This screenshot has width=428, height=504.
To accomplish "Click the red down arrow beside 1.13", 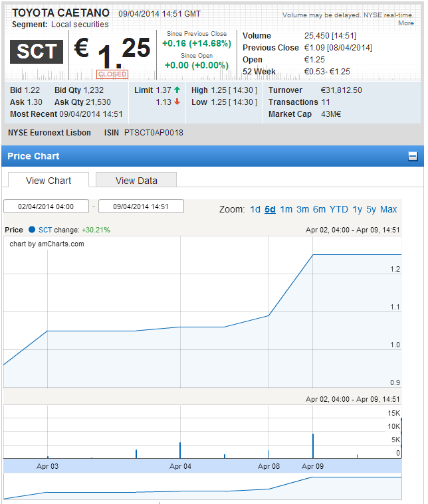I will [177, 102].
